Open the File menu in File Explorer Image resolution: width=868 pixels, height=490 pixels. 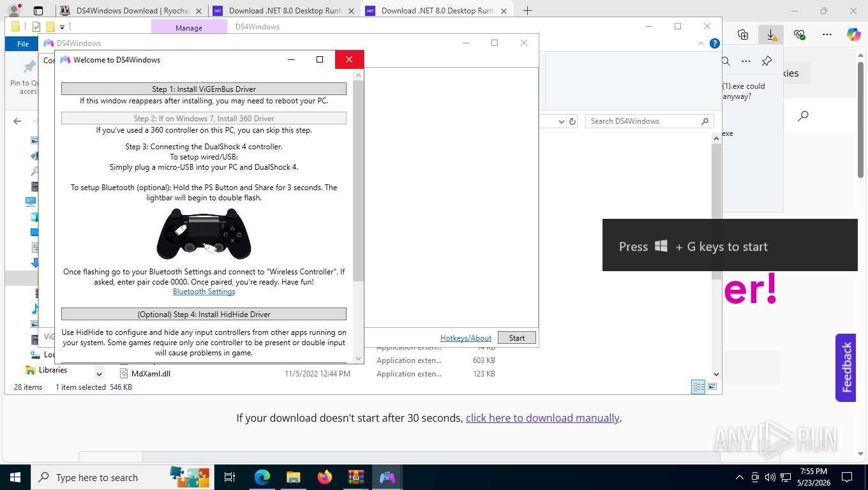(x=23, y=44)
